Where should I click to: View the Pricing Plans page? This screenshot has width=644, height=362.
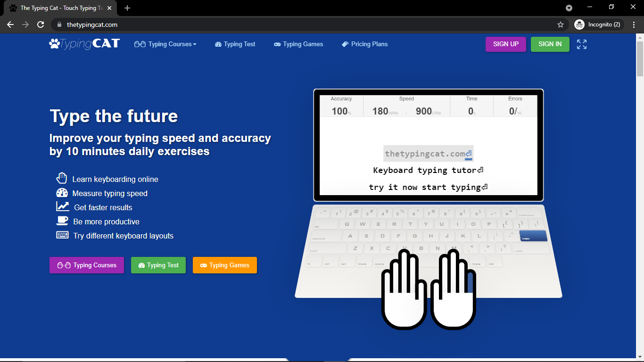365,44
